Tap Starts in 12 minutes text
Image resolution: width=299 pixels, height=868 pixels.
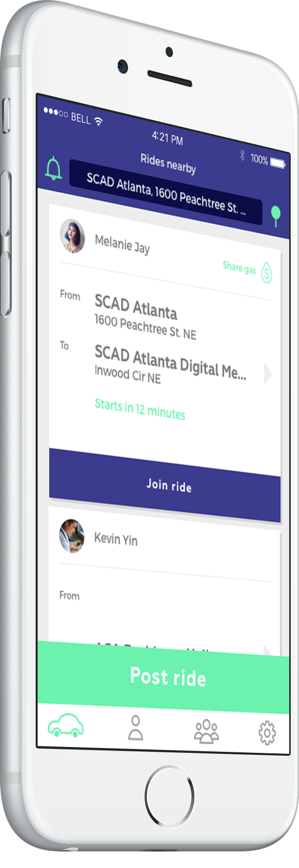pyautogui.click(x=140, y=409)
